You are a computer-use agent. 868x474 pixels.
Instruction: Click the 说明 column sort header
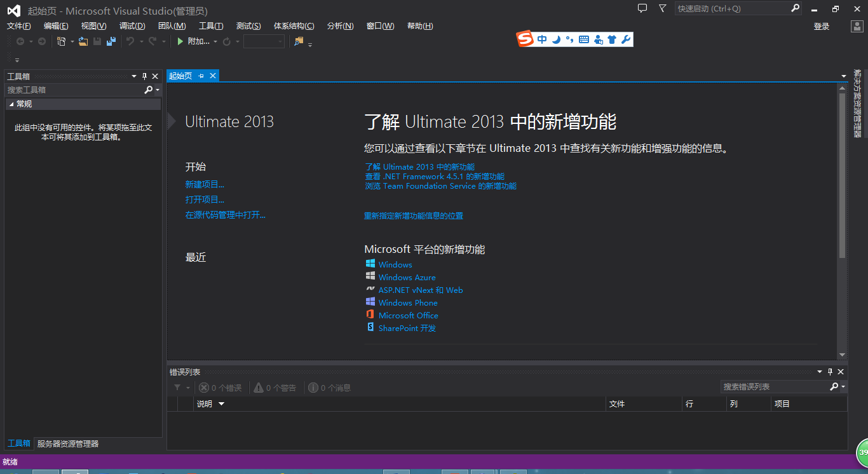tap(400, 403)
